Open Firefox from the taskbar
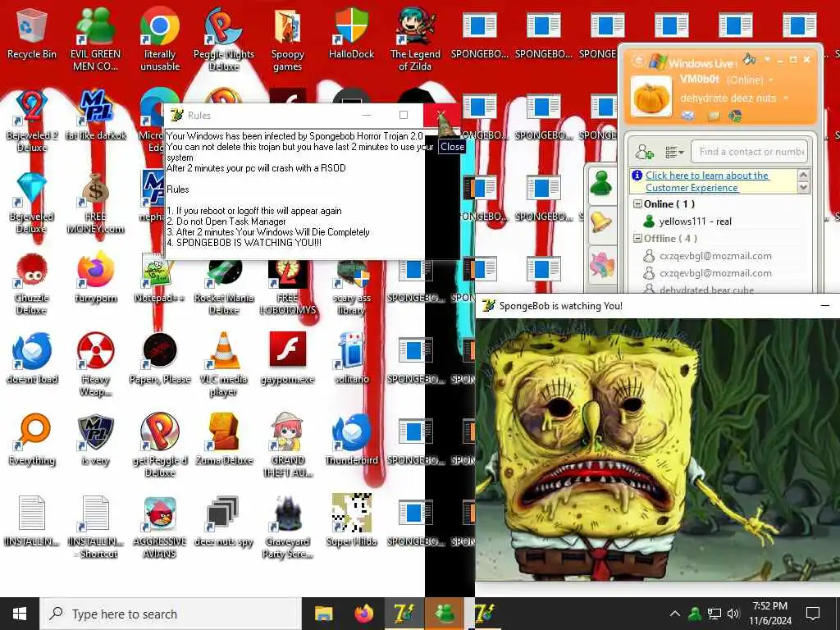Screen dimensions: 840x630 pos(363,614)
